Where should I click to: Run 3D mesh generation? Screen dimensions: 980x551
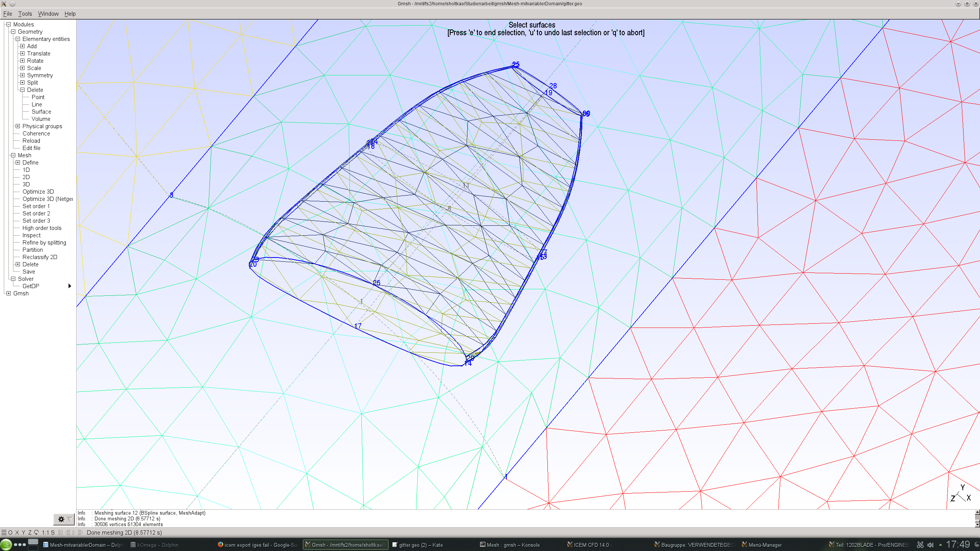click(x=26, y=184)
